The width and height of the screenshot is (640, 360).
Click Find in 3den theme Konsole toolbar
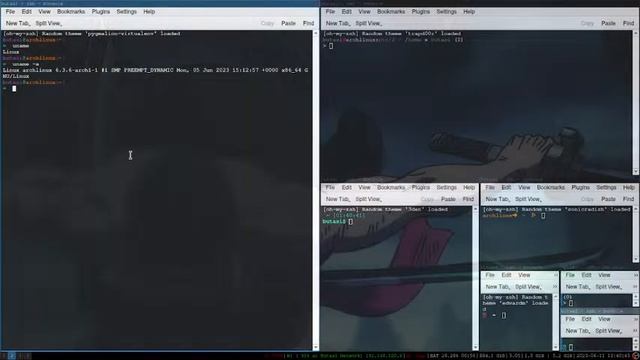click(x=468, y=199)
